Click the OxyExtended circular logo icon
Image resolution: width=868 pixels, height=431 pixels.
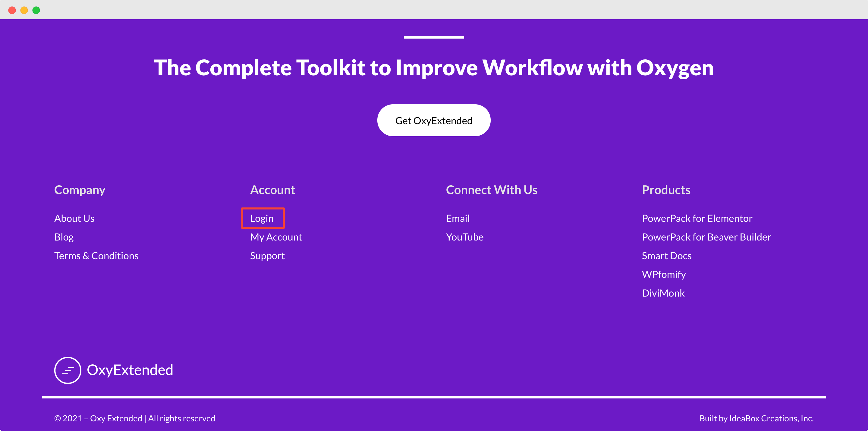coord(68,370)
